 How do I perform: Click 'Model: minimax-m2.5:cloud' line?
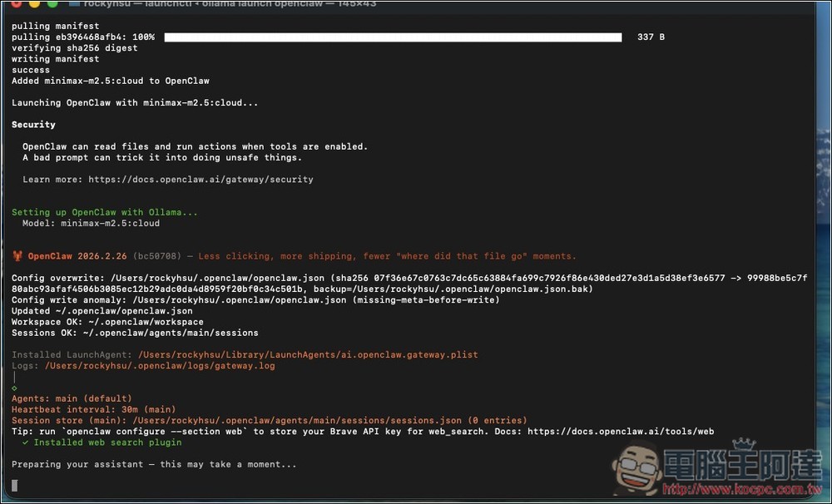point(91,224)
